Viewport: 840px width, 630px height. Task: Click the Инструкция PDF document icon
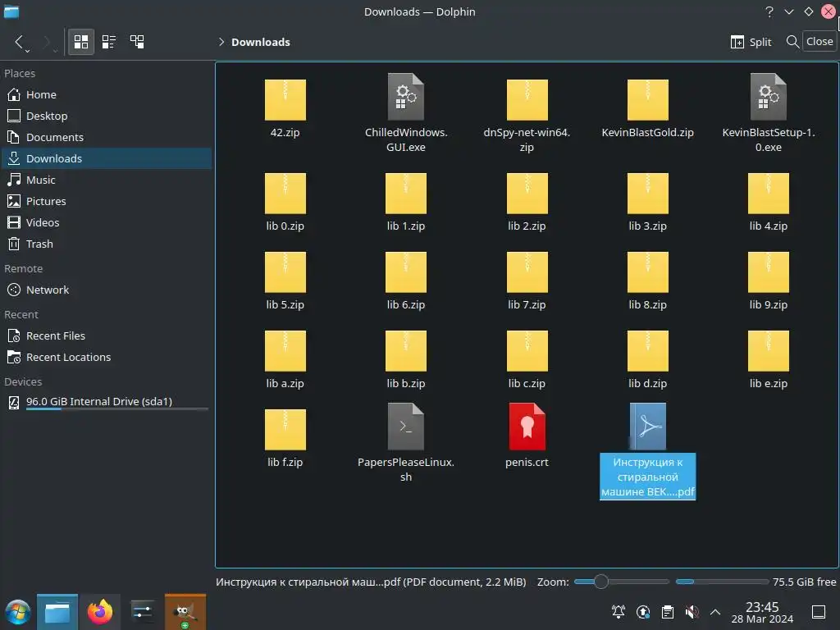tap(648, 427)
